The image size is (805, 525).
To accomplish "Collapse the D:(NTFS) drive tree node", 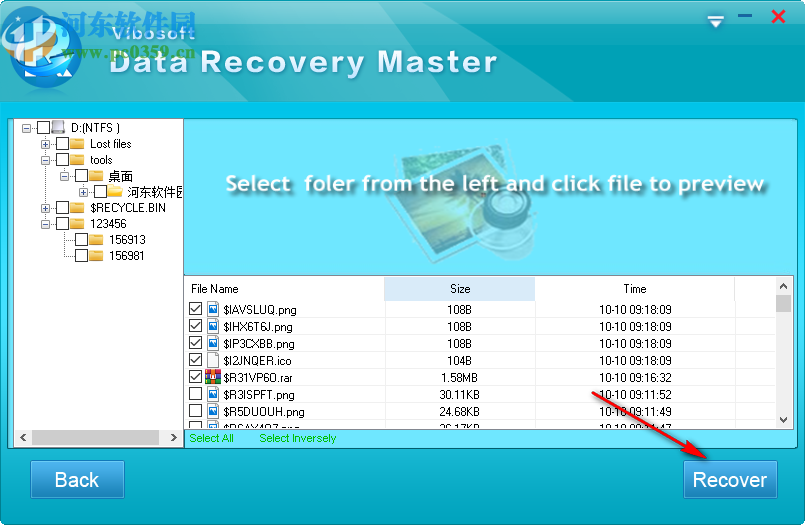I will point(26,128).
